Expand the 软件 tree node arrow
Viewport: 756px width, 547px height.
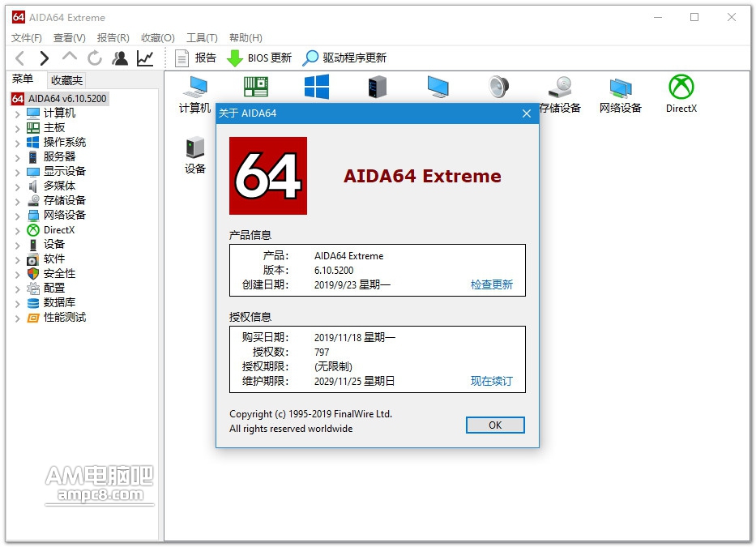17,259
